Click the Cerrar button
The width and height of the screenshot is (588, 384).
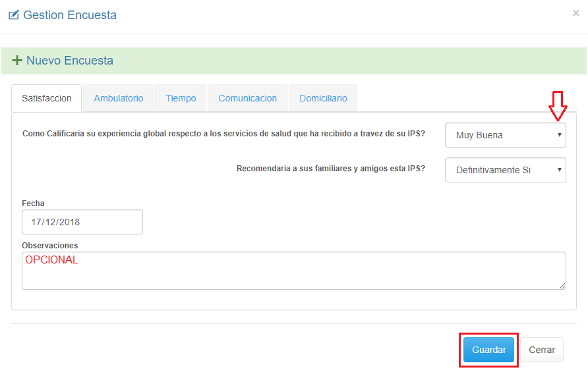pyautogui.click(x=542, y=350)
